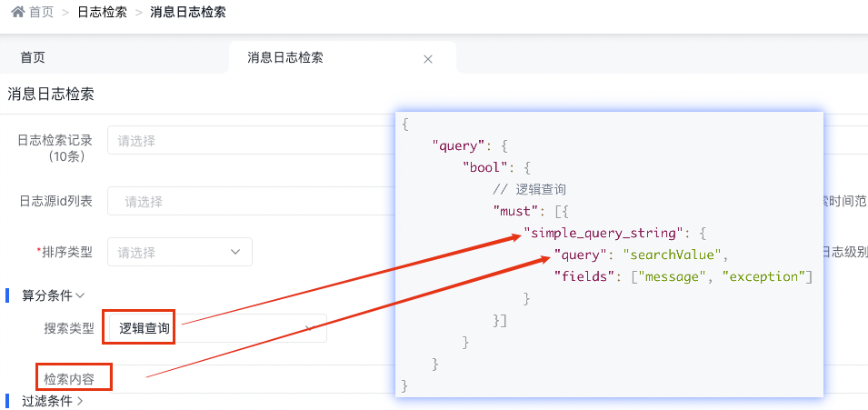Collapse the 算分条件 section
The width and height of the screenshot is (868, 410).
53,295
